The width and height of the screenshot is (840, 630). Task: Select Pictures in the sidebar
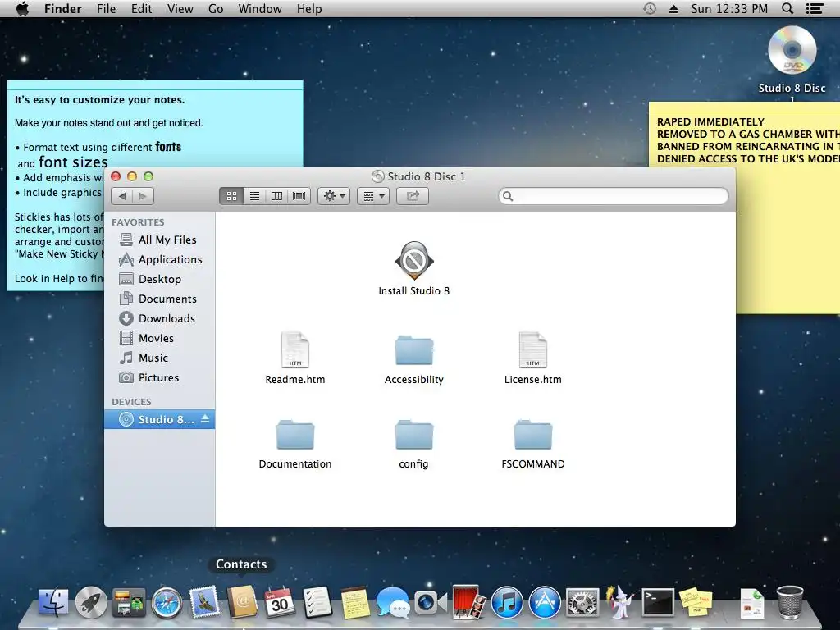160,377
